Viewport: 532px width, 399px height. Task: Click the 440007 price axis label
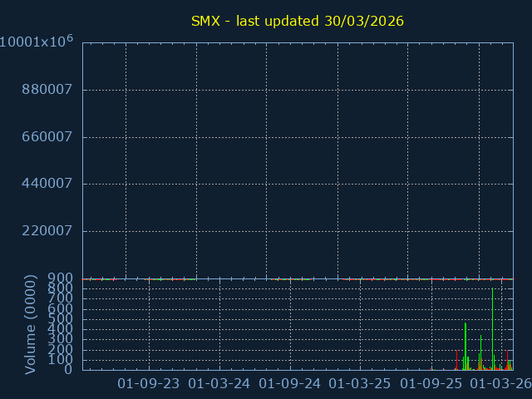[48, 184]
